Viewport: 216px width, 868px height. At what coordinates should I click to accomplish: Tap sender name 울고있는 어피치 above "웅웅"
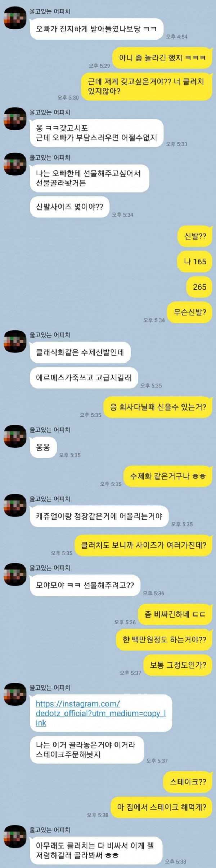click(50, 430)
